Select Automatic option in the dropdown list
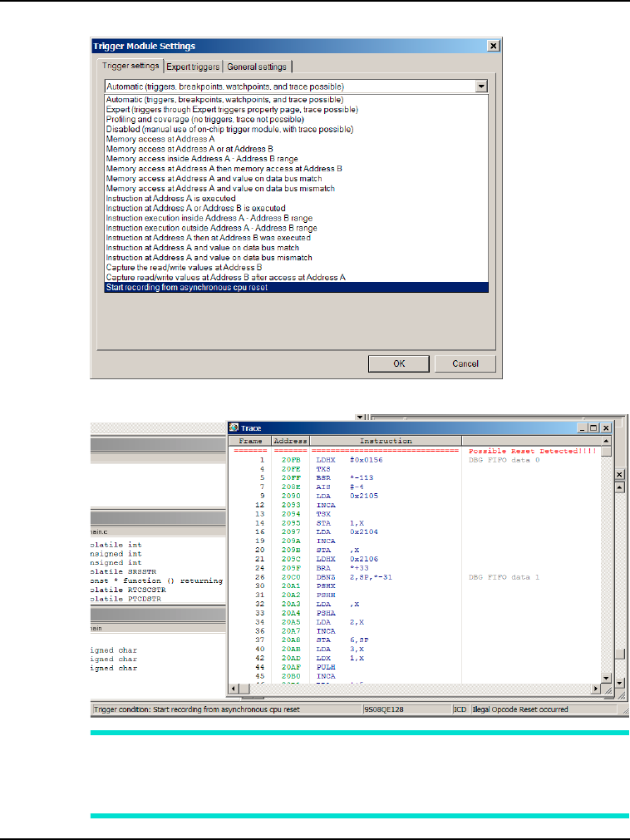This screenshot has height=840, width=630. point(297,100)
